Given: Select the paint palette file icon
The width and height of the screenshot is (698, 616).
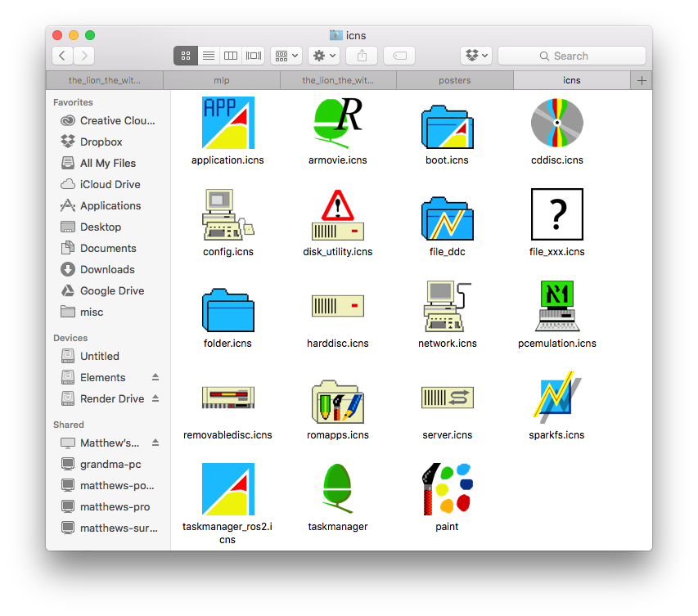Looking at the screenshot, I should tap(447, 489).
